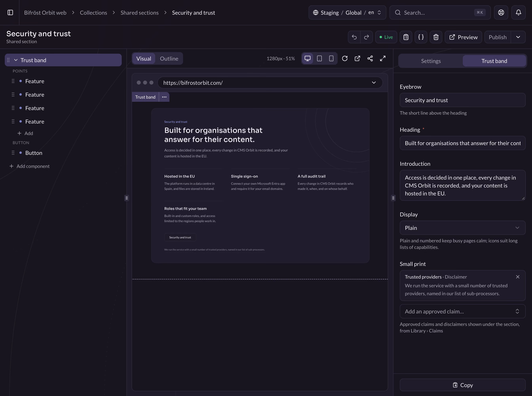Screen dimensions: 532x396
Task: Remove the Trusted providers disclaimer
Action: [518, 277]
